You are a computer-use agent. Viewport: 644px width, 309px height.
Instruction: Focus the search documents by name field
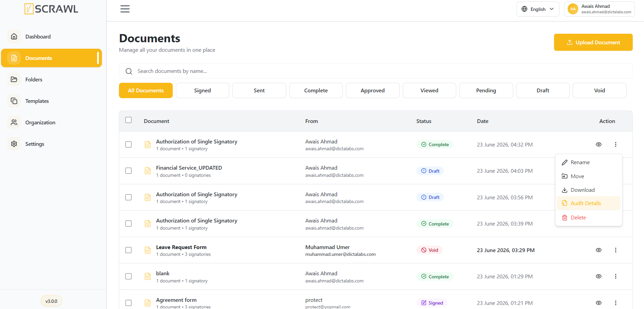(376, 71)
